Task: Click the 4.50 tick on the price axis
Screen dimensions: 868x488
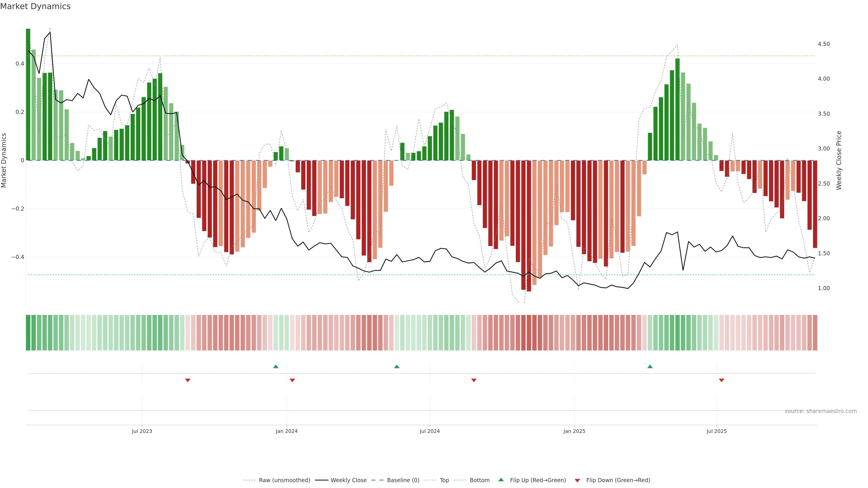Action: pos(823,44)
